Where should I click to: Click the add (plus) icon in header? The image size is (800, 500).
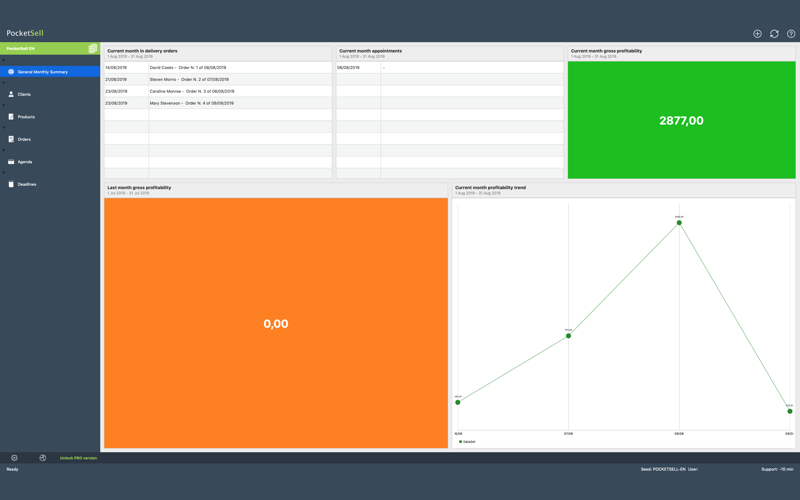(757, 34)
